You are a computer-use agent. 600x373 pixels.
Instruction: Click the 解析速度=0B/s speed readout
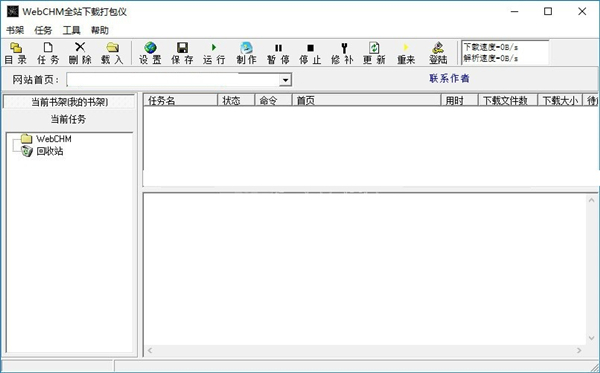click(x=491, y=58)
